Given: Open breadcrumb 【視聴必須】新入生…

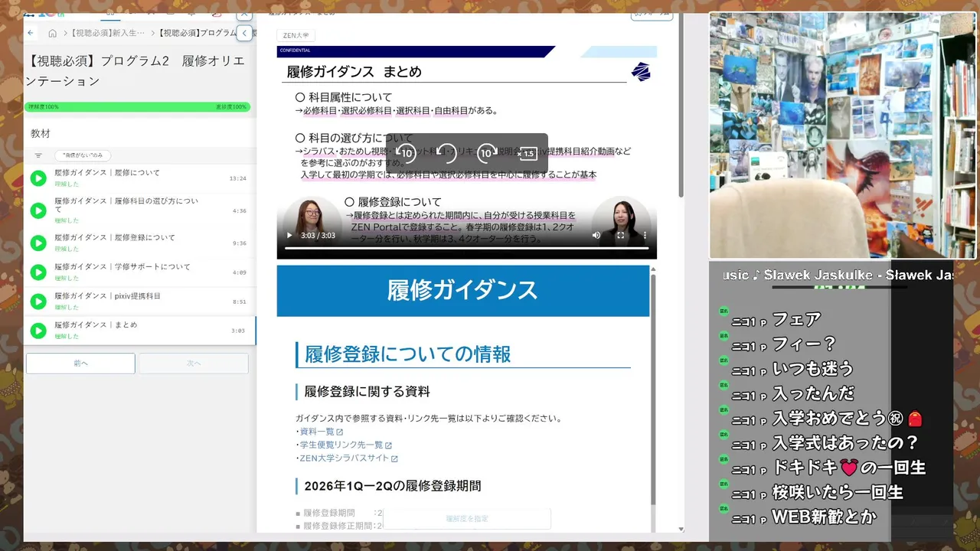Looking at the screenshot, I should [x=107, y=33].
